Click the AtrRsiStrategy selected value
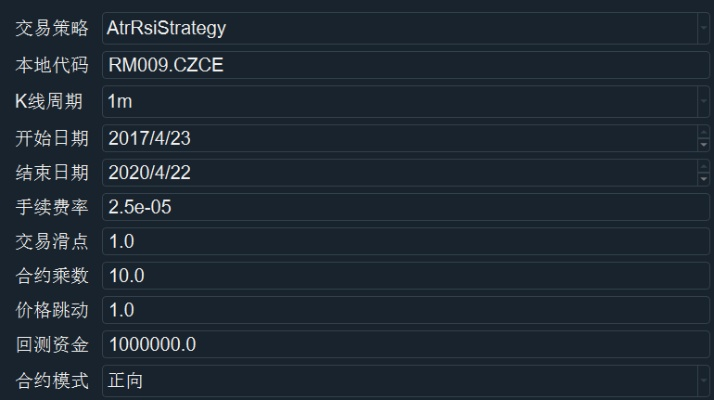 click(x=165, y=28)
